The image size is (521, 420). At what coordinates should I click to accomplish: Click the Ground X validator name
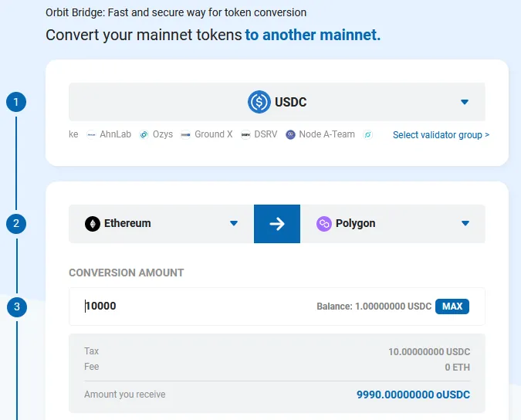tap(214, 134)
